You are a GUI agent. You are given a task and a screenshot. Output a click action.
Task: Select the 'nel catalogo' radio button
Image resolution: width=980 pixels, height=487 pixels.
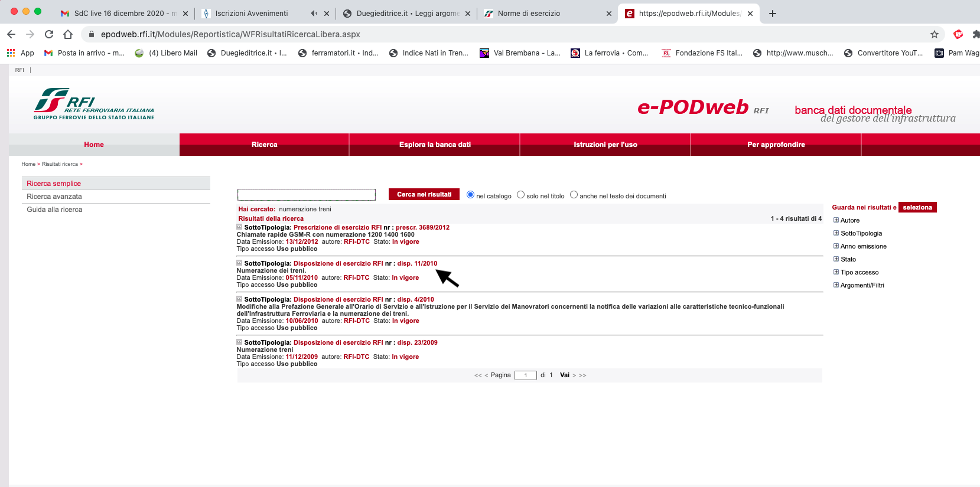pyautogui.click(x=470, y=195)
